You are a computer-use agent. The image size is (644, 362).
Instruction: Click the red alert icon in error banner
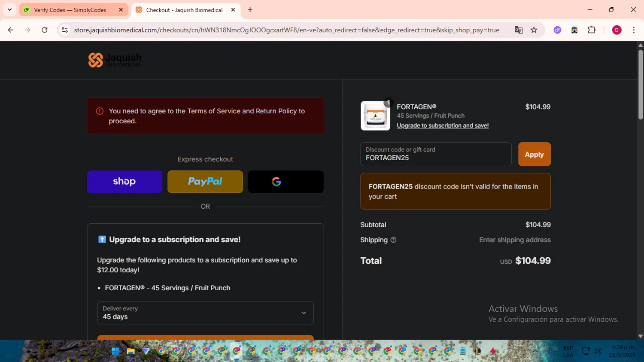pos(100,111)
